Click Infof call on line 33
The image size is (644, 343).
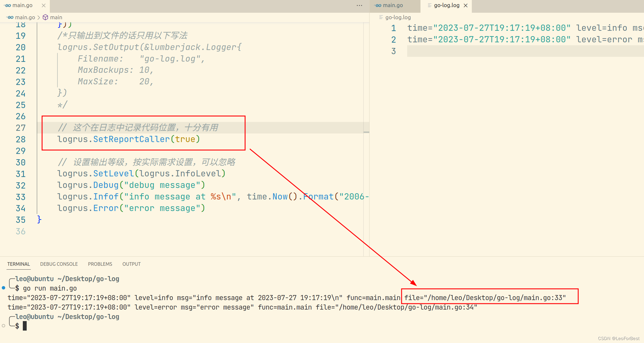tap(106, 197)
